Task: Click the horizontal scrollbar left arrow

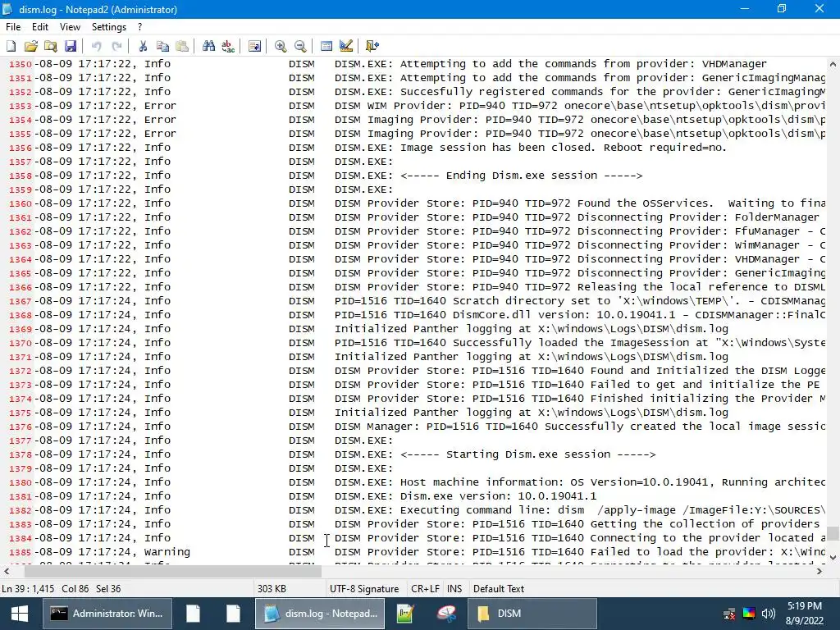Action: tap(6, 571)
